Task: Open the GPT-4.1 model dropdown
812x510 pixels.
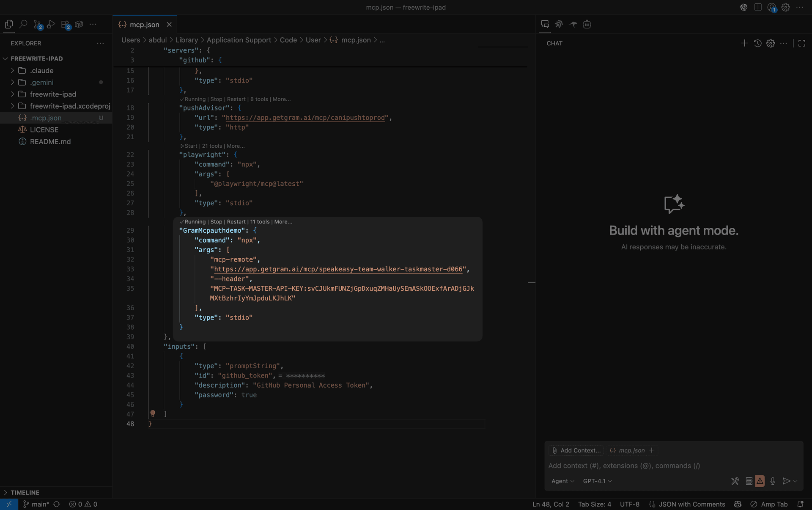Action: pos(597,481)
